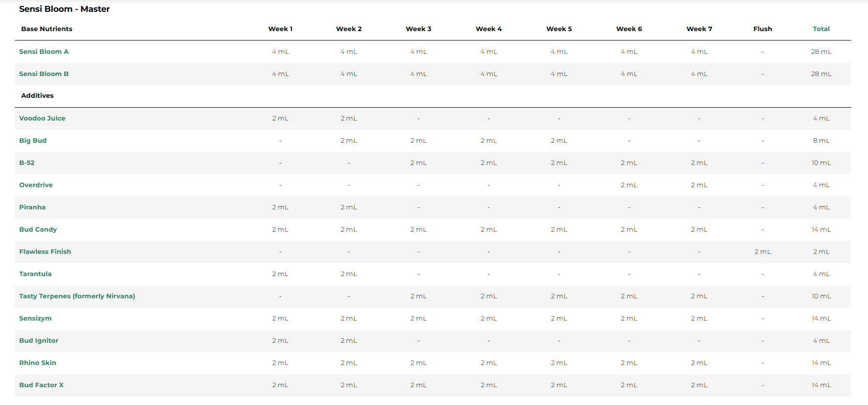Viewport: 868px width, 405px height.
Task: Select the B-52 additive link
Action: point(27,163)
